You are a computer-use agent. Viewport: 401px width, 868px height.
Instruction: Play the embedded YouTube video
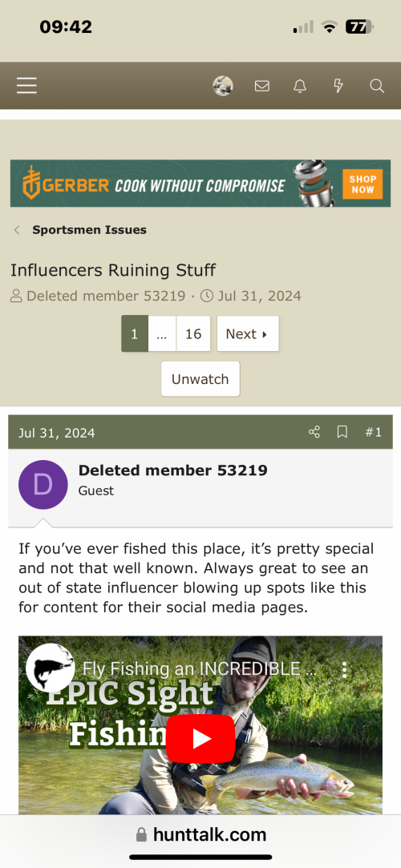(200, 738)
